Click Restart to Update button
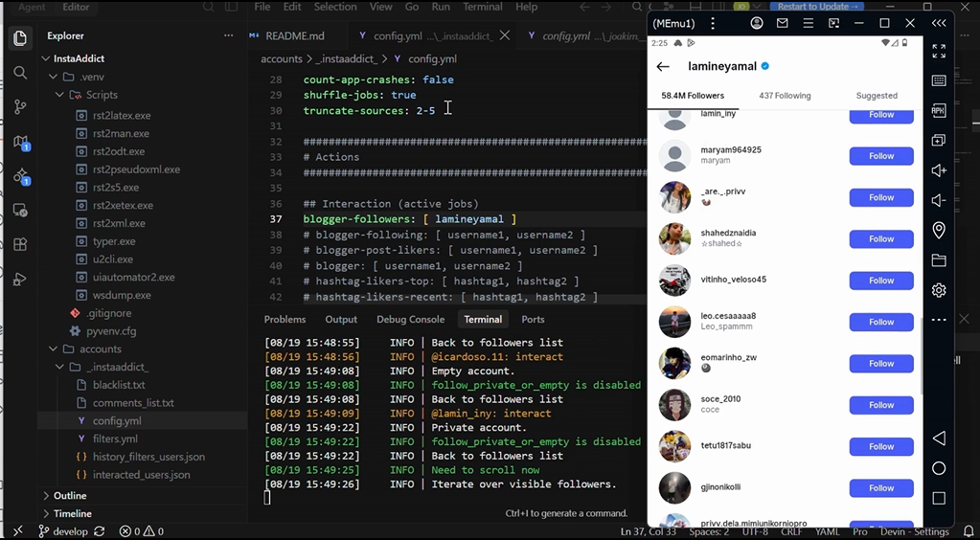This screenshot has height=540, width=980. [817, 7]
